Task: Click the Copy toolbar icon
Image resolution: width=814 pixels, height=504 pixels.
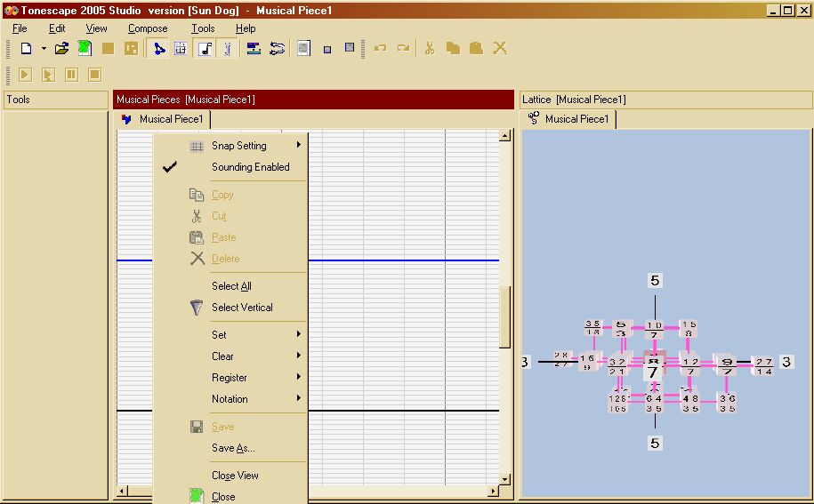Action: [453, 49]
